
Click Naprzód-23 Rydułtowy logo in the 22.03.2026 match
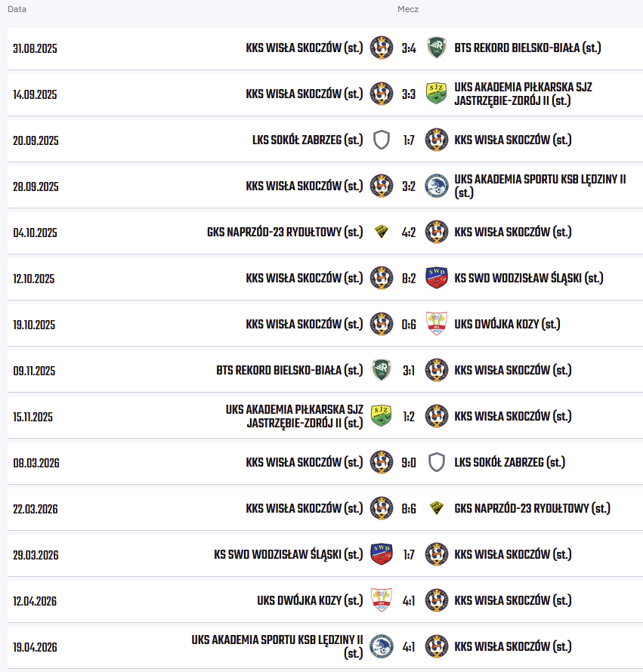coord(437,509)
